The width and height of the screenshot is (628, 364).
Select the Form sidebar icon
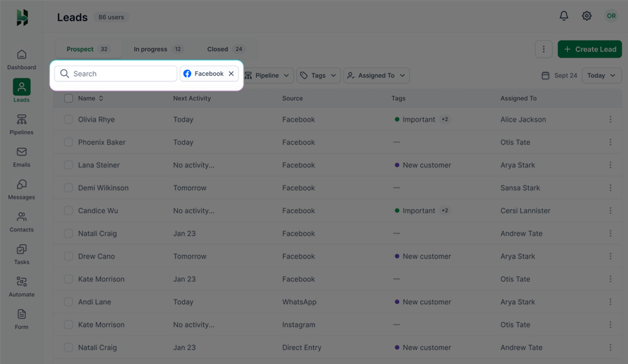(21, 318)
